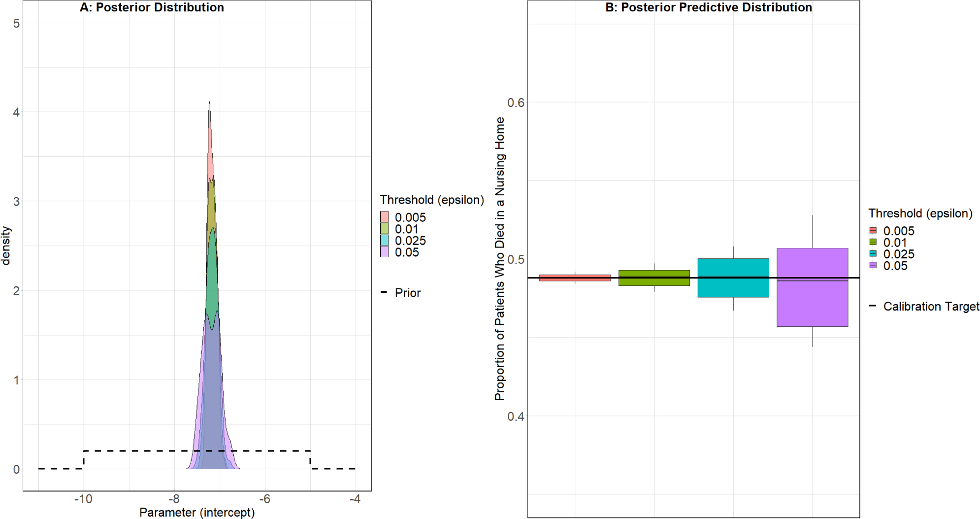The image size is (980, 519).
Task: Click 'Threshold (epsilon)' legend title in panel A
Action: [x=432, y=200]
